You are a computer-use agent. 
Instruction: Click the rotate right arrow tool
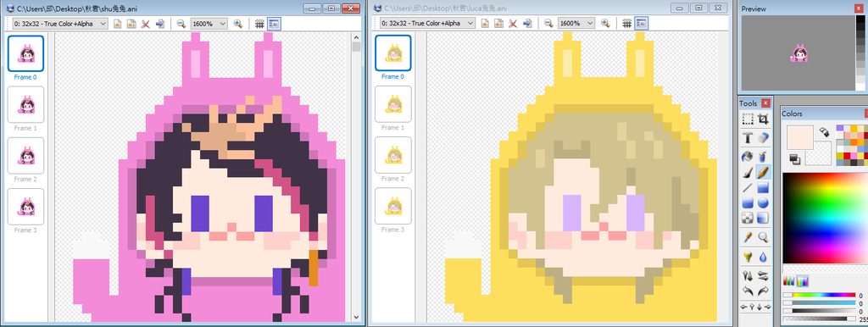(763, 291)
